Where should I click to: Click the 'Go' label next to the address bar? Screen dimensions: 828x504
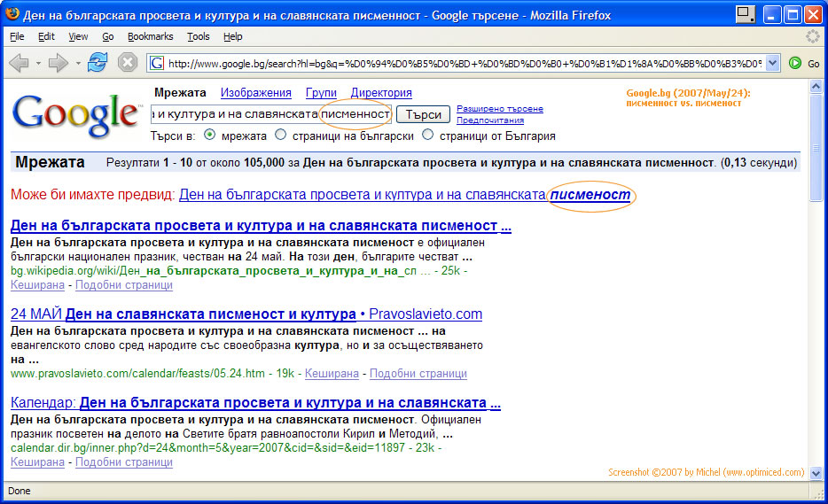pos(813,64)
